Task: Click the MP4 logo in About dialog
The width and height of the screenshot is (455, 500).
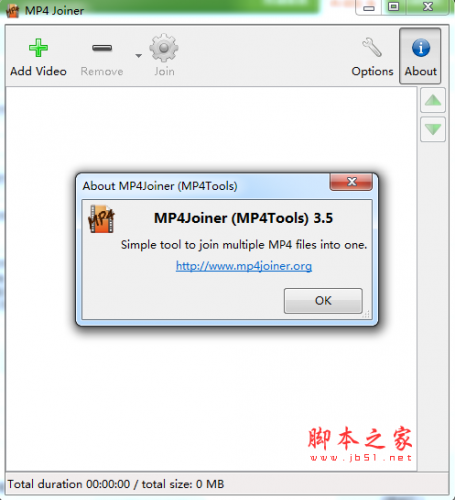Action: point(101,219)
